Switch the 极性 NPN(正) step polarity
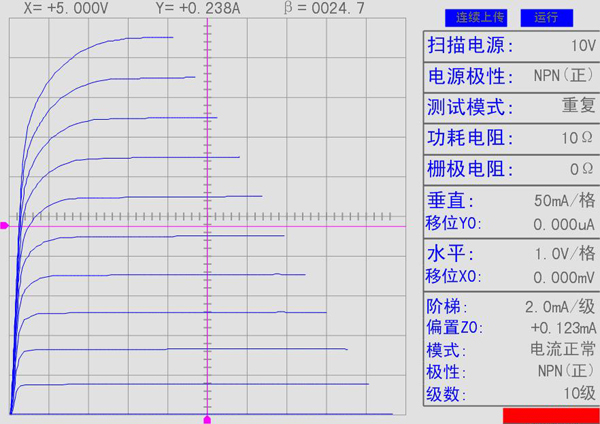 (511, 372)
